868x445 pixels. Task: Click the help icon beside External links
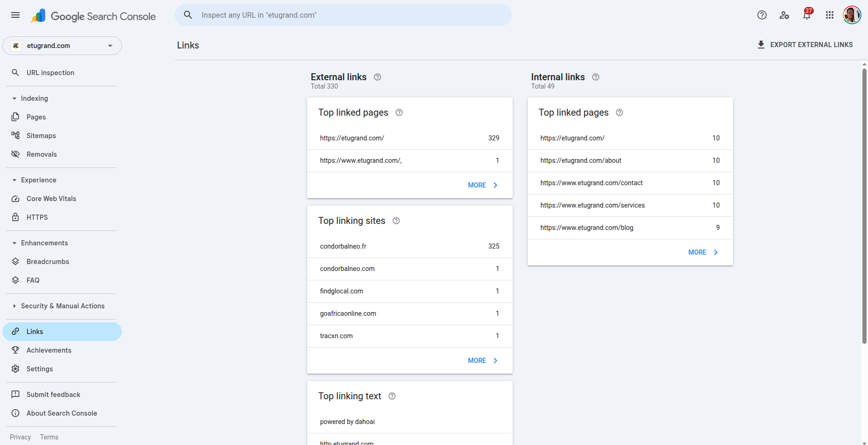377,77
